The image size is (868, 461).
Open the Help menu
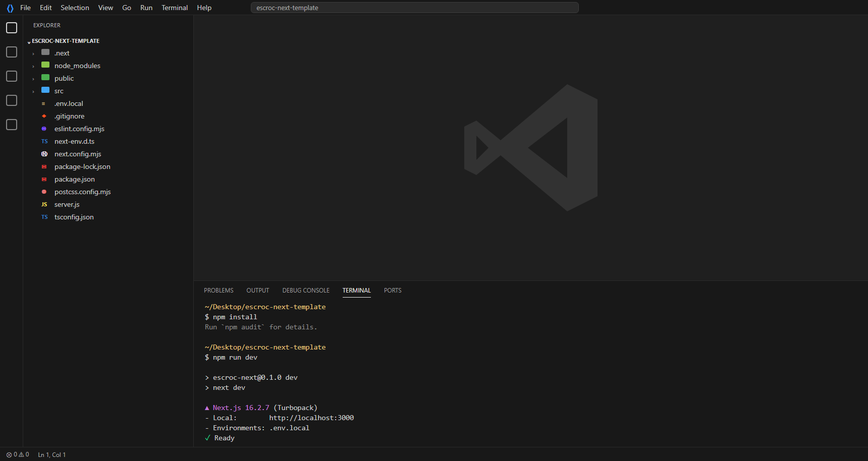click(204, 8)
